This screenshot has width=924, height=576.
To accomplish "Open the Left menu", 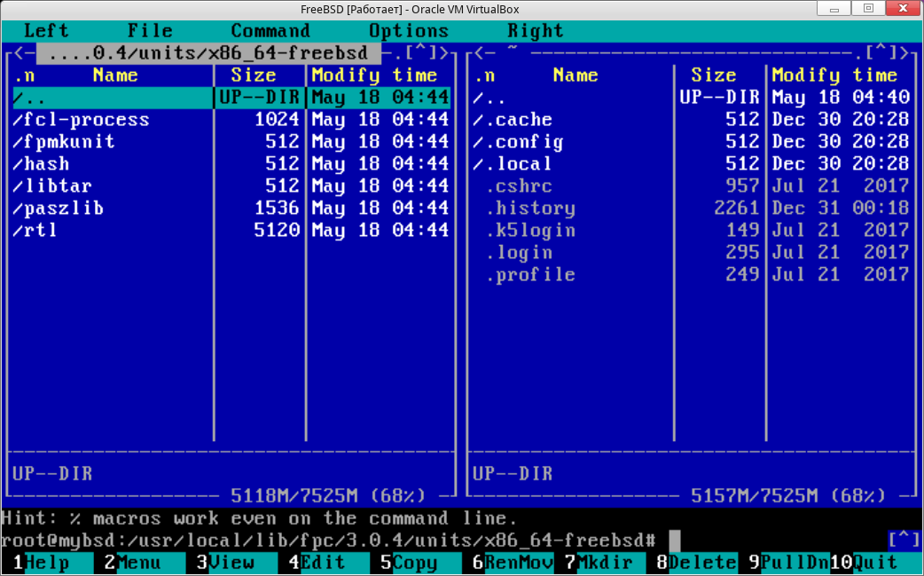I will pos(46,31).
